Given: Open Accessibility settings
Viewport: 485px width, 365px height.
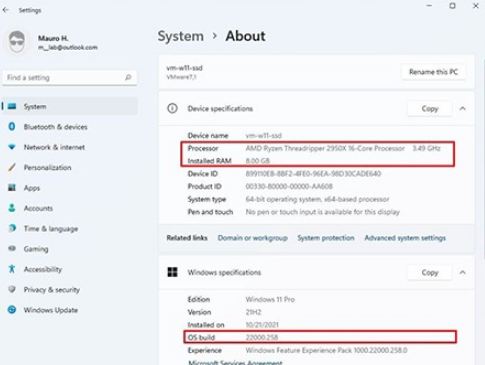Looking at the screenshot, I should (x=43, y=269).
